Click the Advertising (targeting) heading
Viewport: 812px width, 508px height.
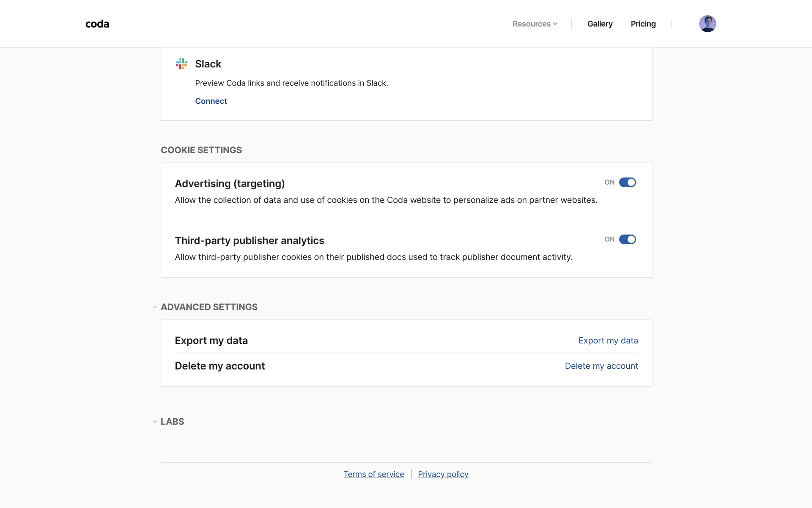click(230, 184)
